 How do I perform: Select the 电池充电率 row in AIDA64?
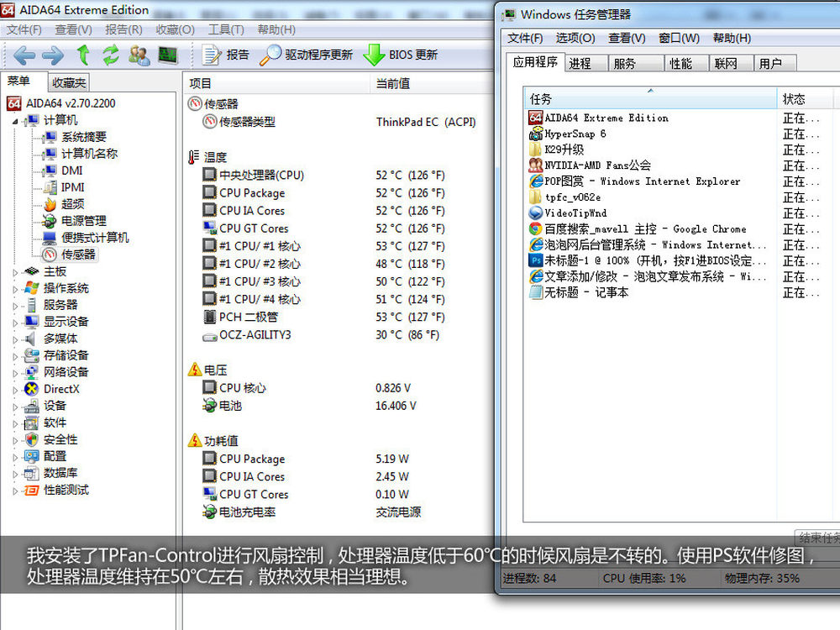[311, 512]
